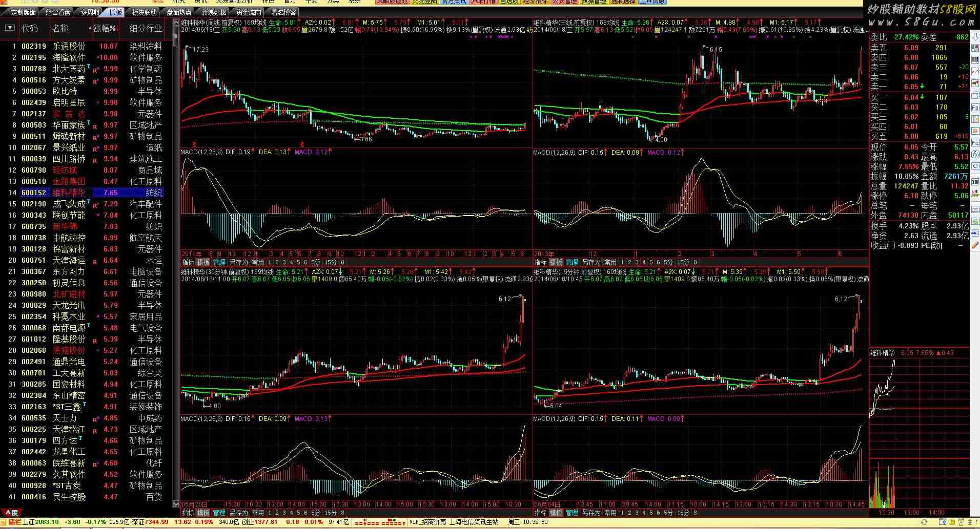Open the 著名博客 tab
Screen dimensions: 980x529
point(283,12)
